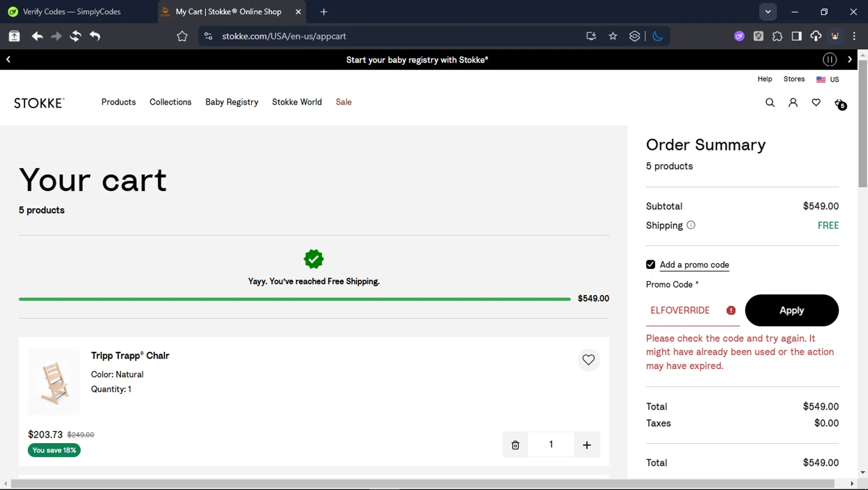This screenshot has width=868, height=490.
Task: Click the night mode moon icon
Action: coord(657,36)
